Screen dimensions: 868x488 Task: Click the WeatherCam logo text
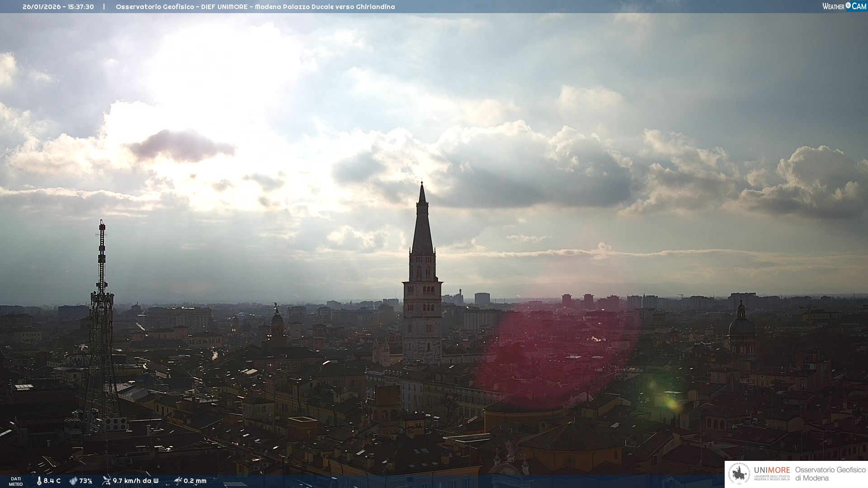(844, 6)
